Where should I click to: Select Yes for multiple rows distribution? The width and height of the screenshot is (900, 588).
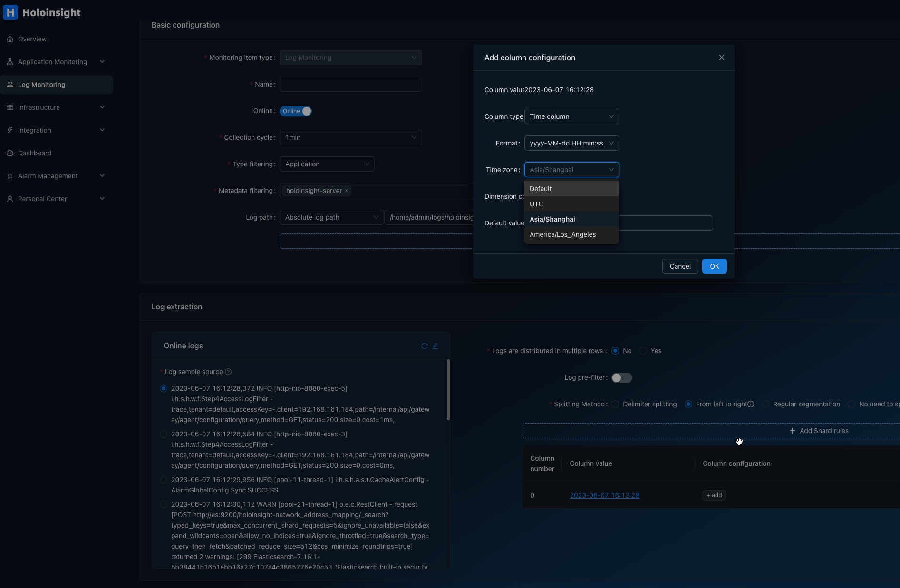pos(643,351)
